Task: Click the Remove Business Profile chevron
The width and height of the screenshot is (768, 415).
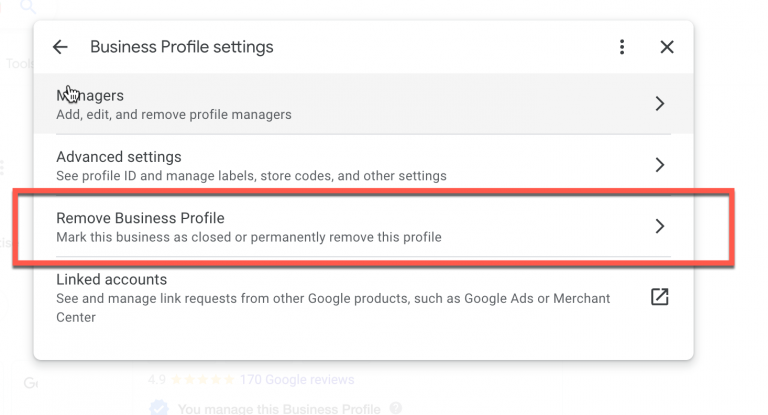Action: (659, 226)
